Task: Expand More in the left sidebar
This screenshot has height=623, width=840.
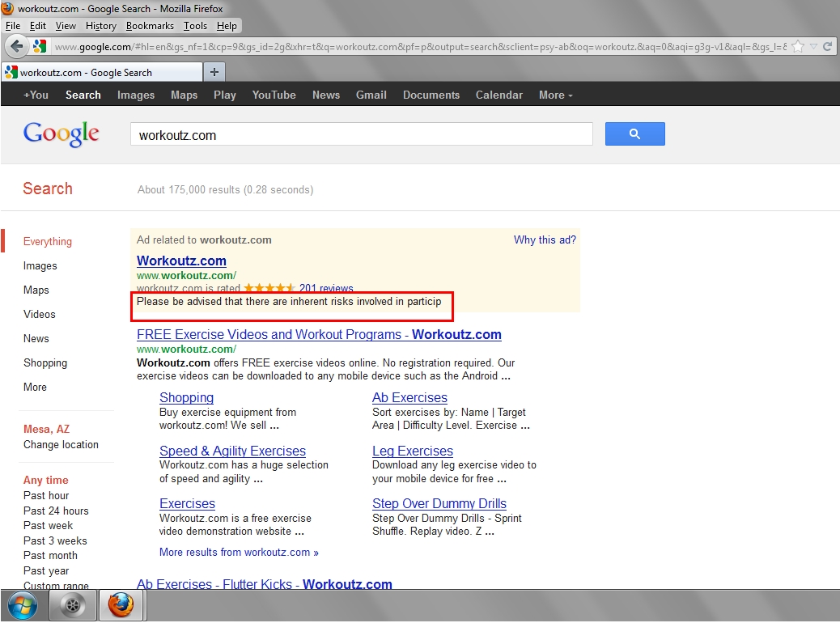Action: [35, 387]
